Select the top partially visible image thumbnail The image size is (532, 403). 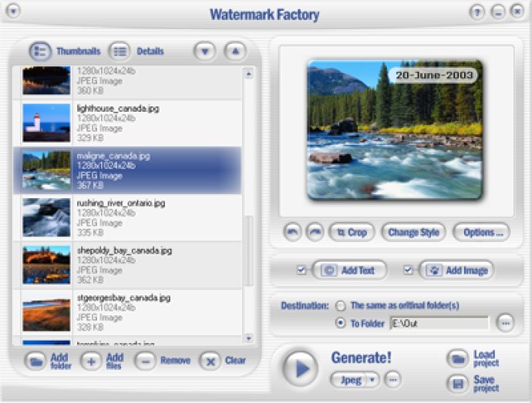pos(46,80)
